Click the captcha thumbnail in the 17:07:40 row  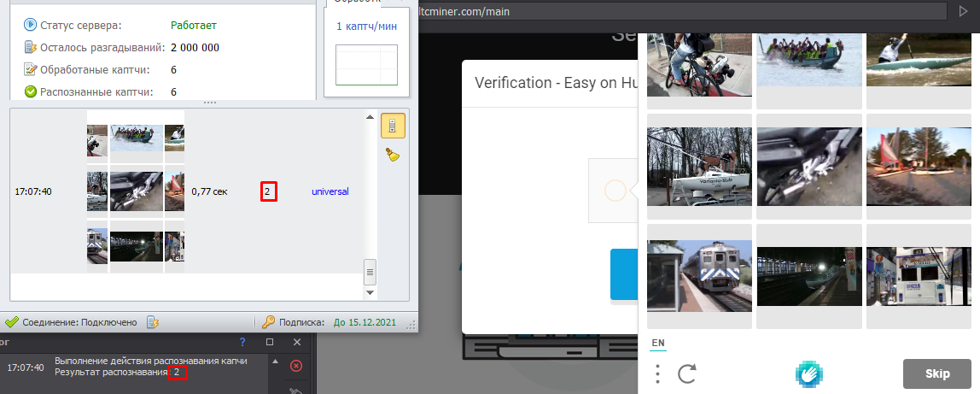pyautogui.click(x=136, y=191)
